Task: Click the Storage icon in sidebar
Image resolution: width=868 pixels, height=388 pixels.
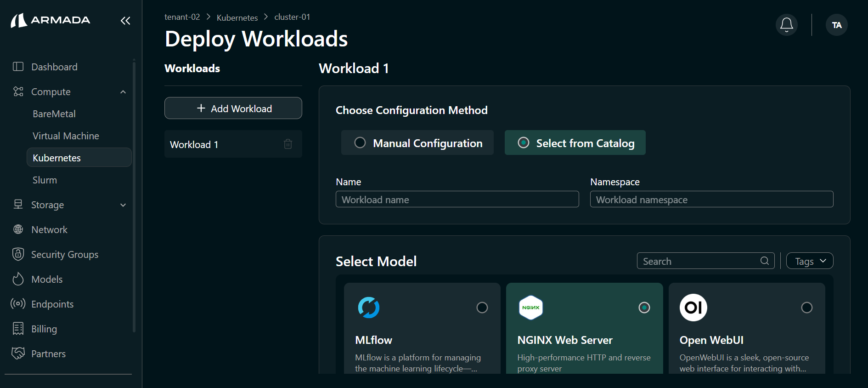Action: (x=18, y=205)
